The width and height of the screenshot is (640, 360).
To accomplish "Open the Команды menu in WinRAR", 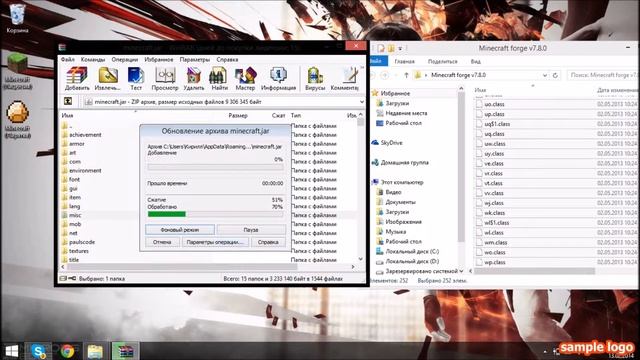I will [93, 60].
